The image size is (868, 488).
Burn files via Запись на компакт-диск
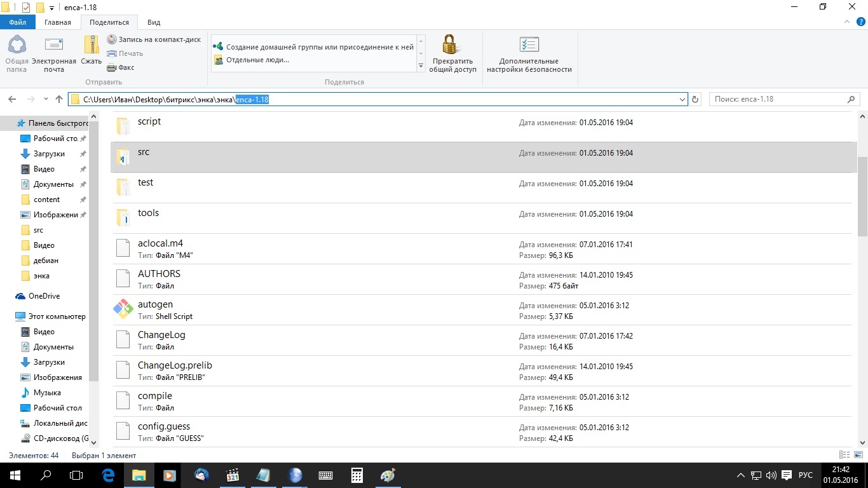(x=154, y=39)
